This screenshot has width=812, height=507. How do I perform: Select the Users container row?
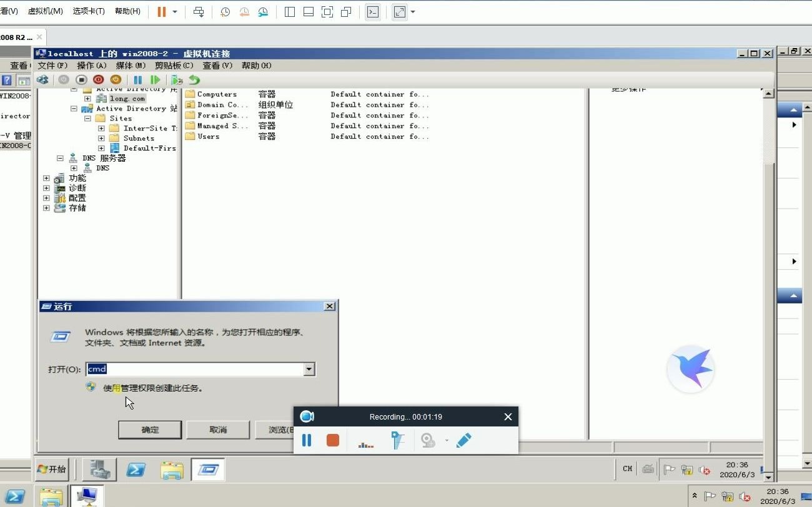coord(307,137)
